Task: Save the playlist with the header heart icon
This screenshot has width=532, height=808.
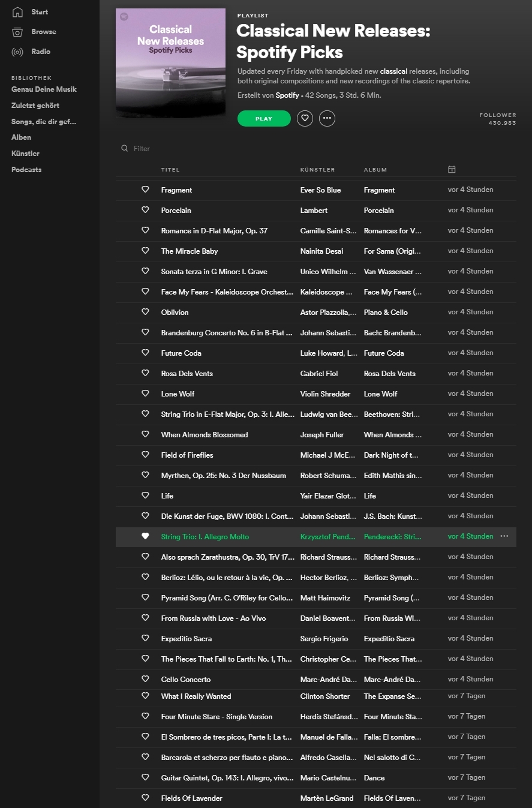Action: 305,119
